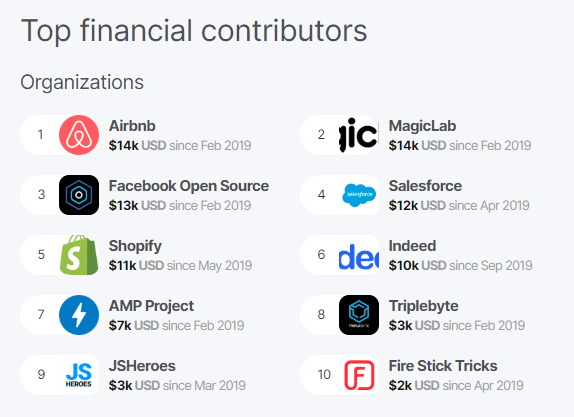Click the Fire Stick Tricks name link
This screenshot has height=417, width=574.
click(443, 366)
